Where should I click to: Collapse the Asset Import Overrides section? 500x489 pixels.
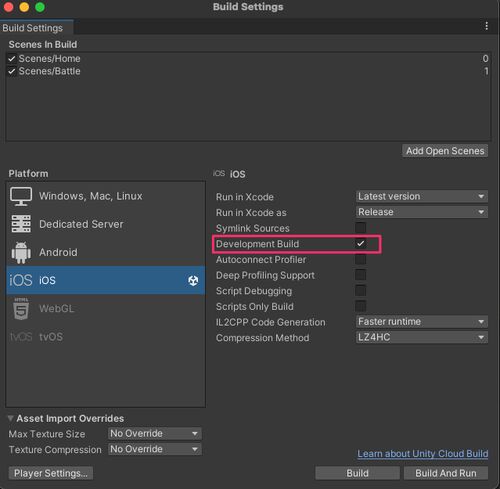[10, 418]
